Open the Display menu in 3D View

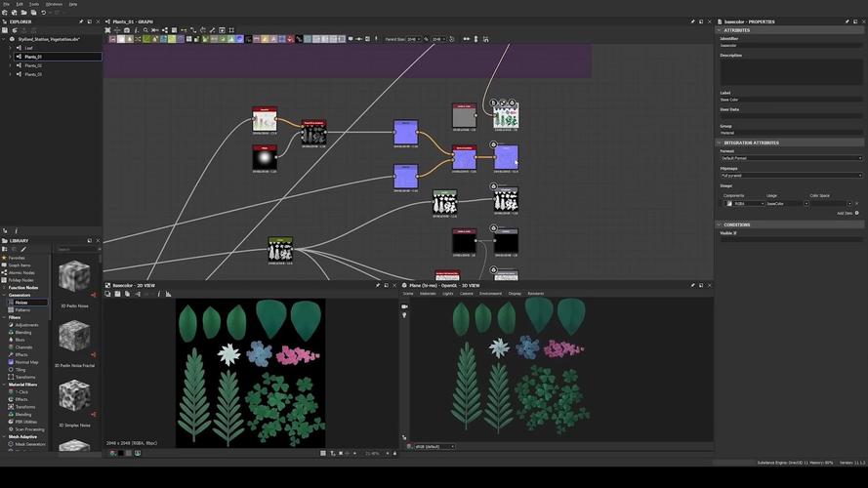(x=515, y=294)
